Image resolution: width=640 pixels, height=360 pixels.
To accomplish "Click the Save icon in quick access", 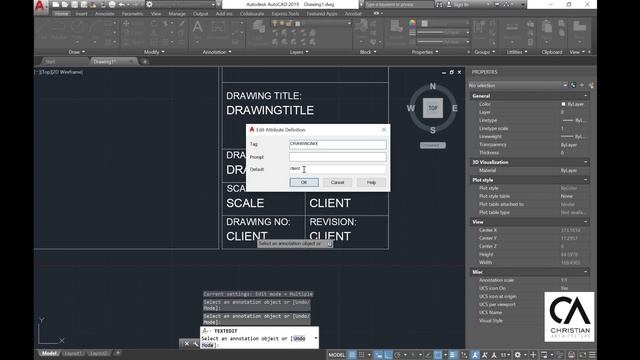I will point(75,4).
